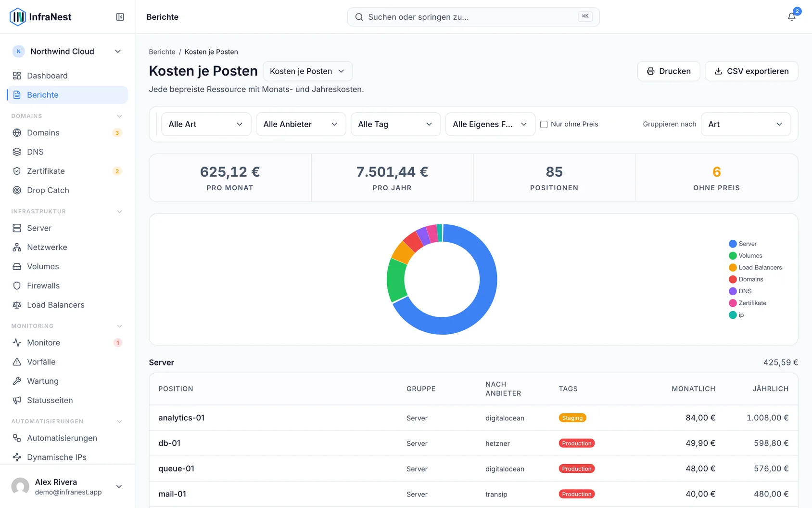Screen dimensions: 812x508
Task: Focus the Suchen oder springen zu search field
Action: click(x=473, y=17)
